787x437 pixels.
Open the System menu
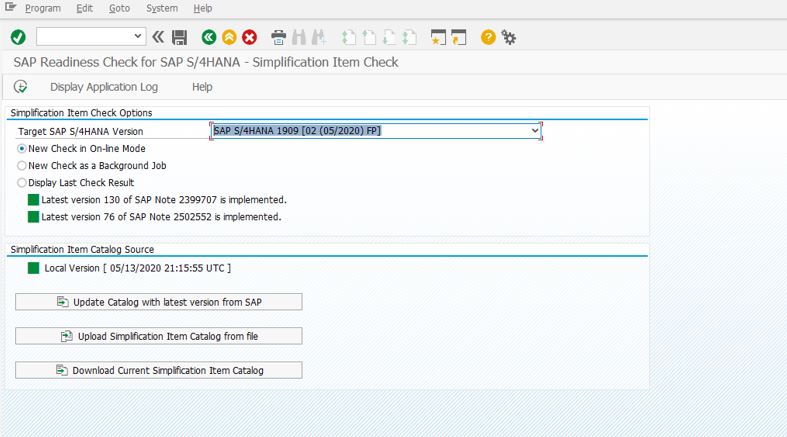[162, 8]
